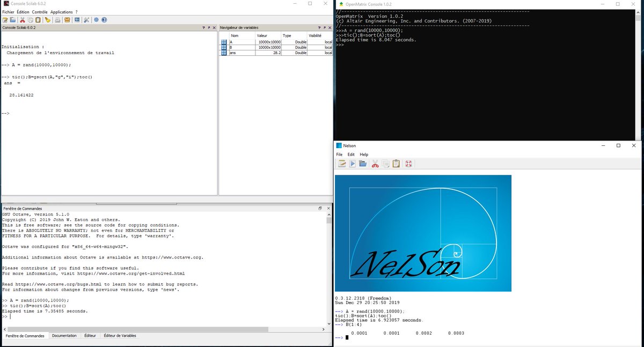Open Nelson Help menu
This screenshot has width=644, height=347.
(364, 154)
